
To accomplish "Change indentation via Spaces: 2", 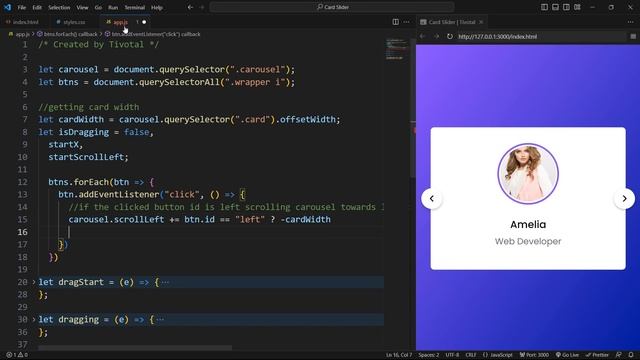I will 429,355.
